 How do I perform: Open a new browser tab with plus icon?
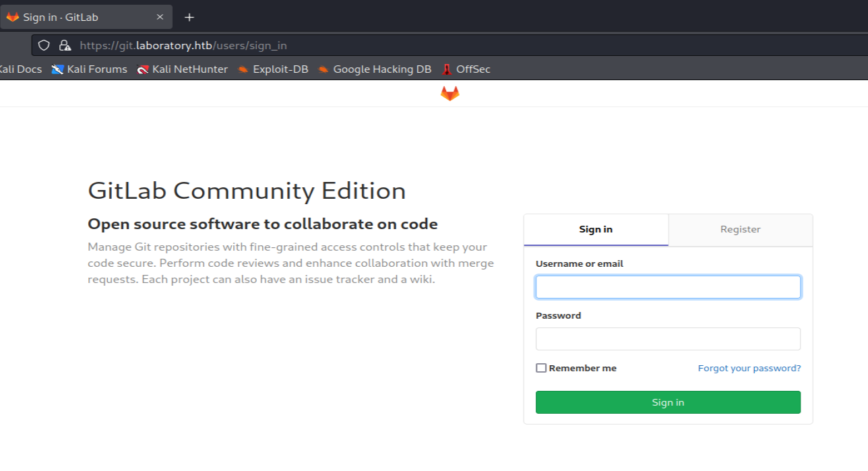point(189,18)
